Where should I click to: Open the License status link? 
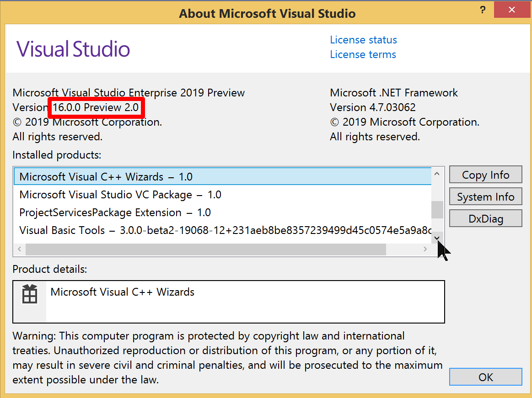coord(363,40)
